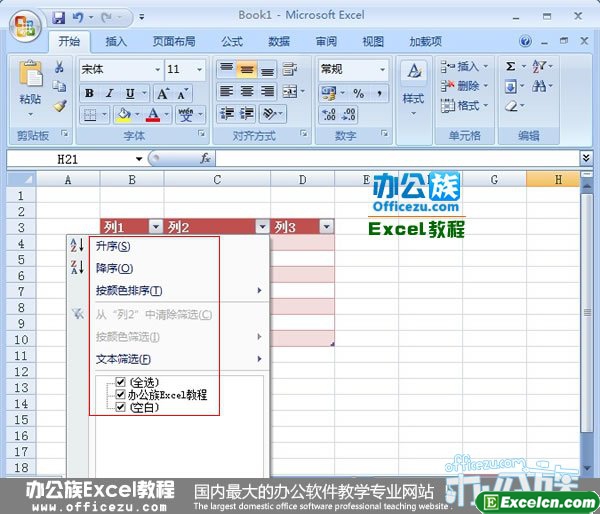600x514 pixels.
Task: Toggle bold formatting
Action: 90,93
